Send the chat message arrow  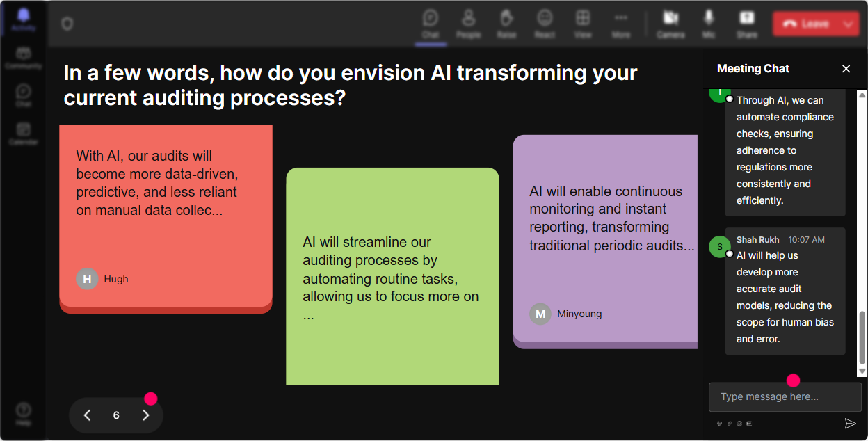[850, 423]
